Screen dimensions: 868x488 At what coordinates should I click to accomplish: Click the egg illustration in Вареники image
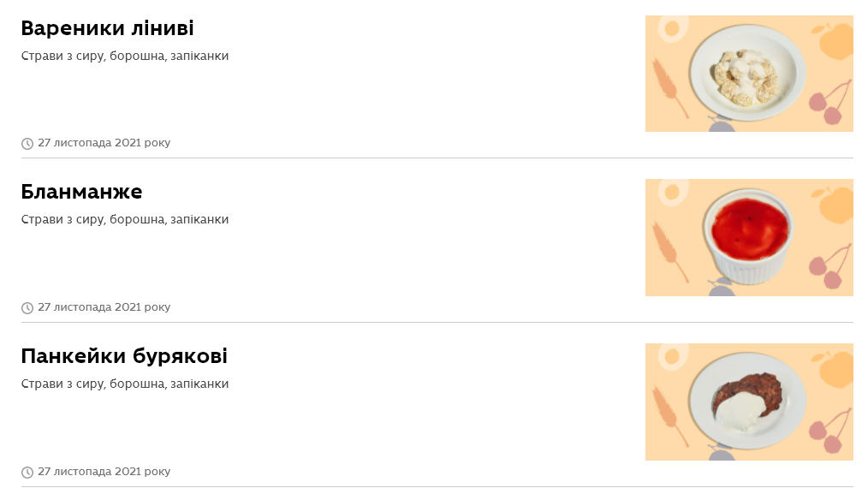[672, 28]
